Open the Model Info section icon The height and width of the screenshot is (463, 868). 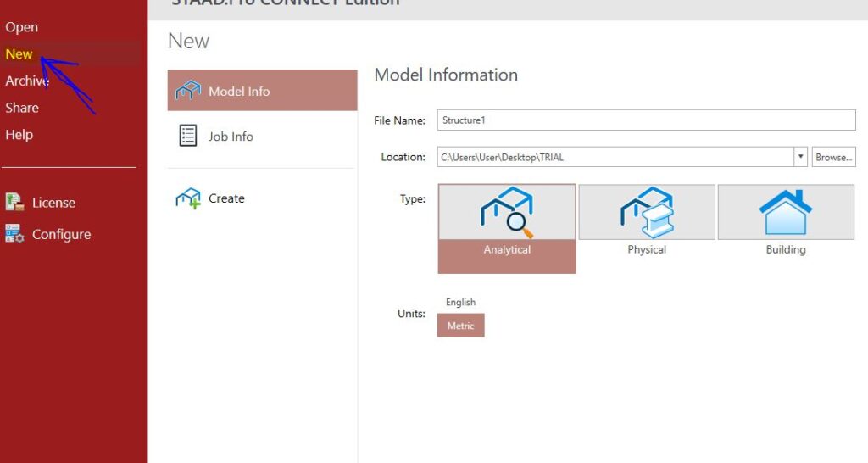pyautogui.click(x=187, y=90)
